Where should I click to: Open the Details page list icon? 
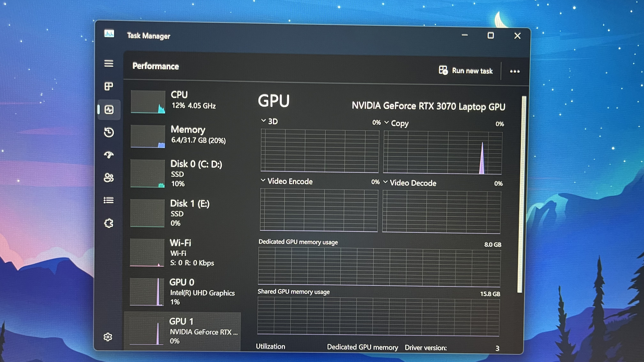click(109, 200)
